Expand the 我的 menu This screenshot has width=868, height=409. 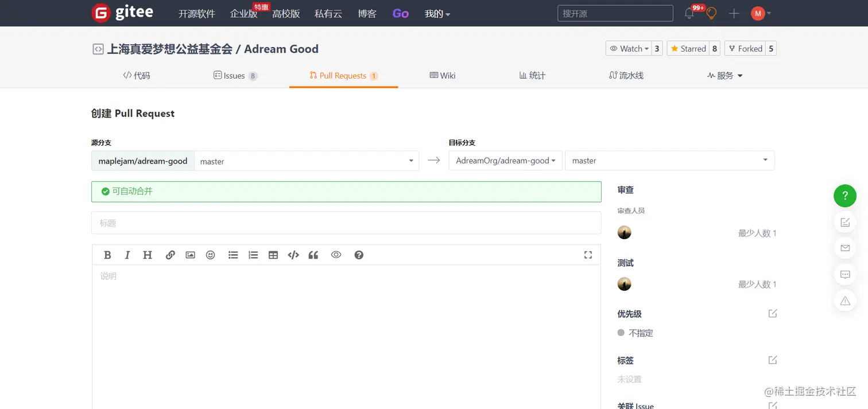click(x=437, y=14)
